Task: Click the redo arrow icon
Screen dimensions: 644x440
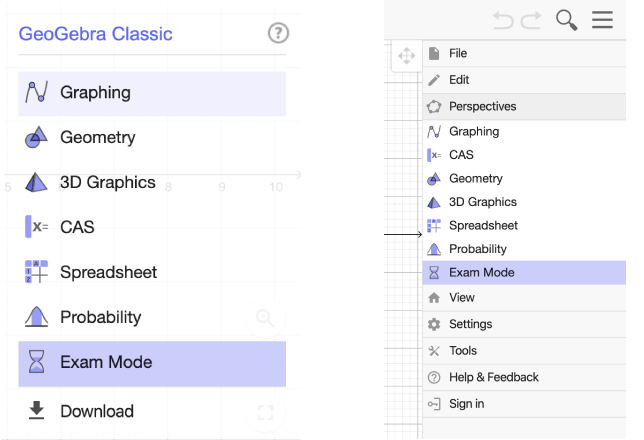Action: point(531,21)
